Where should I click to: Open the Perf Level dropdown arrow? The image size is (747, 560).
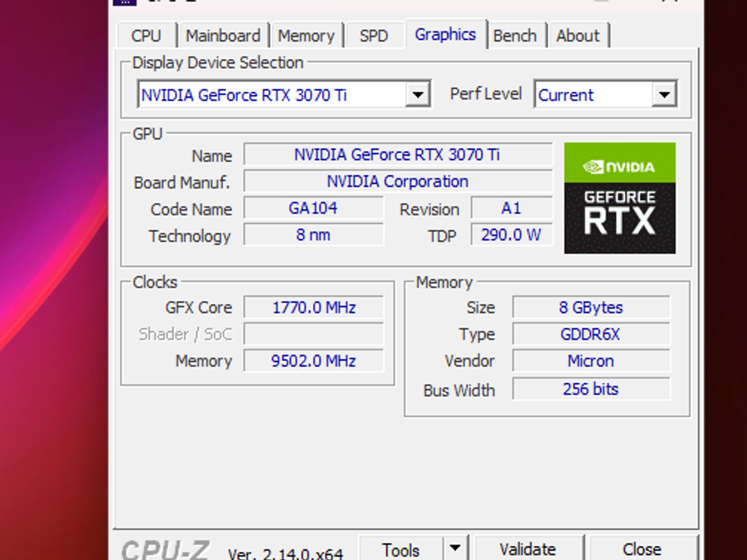664,95
